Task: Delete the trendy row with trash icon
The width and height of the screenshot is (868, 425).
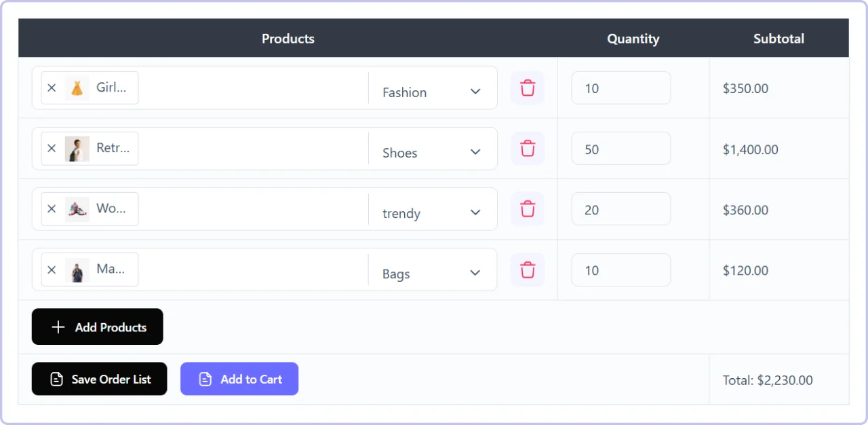Action: (x=528, y=209)
